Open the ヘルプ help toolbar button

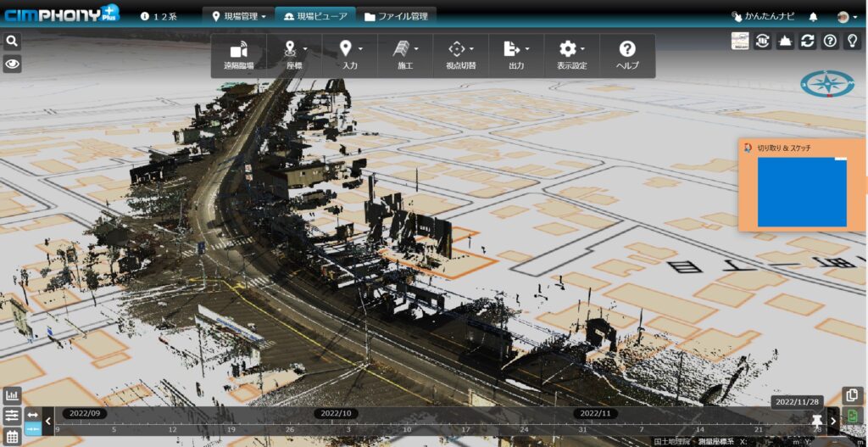click(627, 55)
